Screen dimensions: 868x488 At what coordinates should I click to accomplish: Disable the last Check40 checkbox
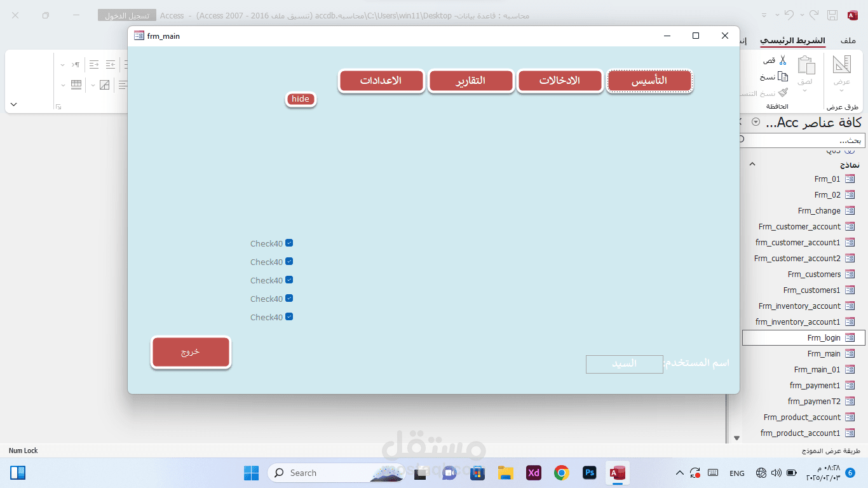pyautogui.click(x=289, y=316)
